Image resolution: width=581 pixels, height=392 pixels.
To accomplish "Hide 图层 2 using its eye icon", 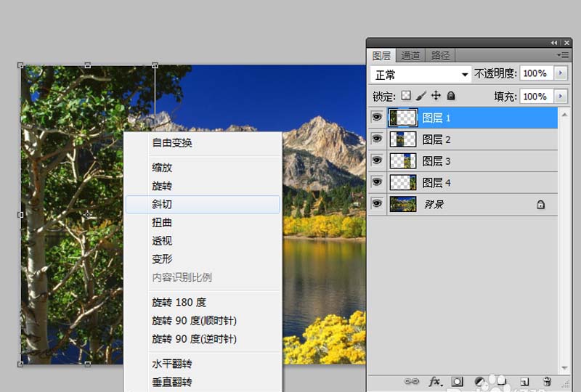I will tap(377, 139).
